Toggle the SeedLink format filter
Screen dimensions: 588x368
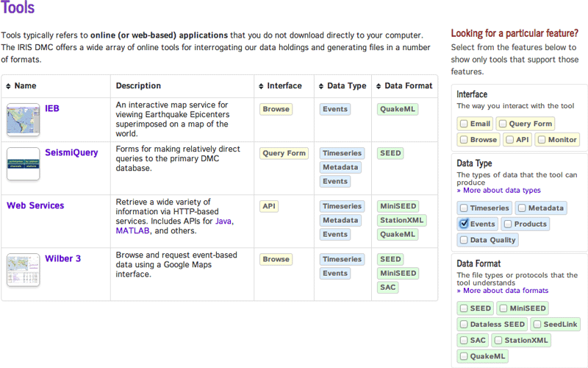point(537,324)
